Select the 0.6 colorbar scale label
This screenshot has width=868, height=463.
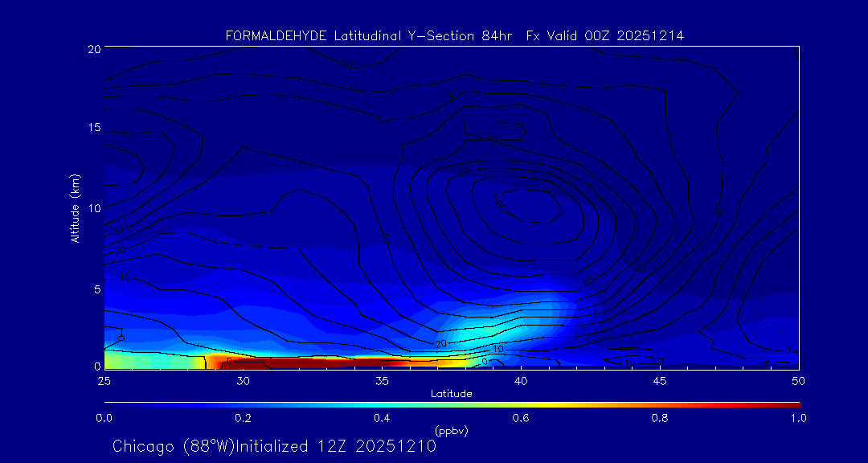click(521, 418)
